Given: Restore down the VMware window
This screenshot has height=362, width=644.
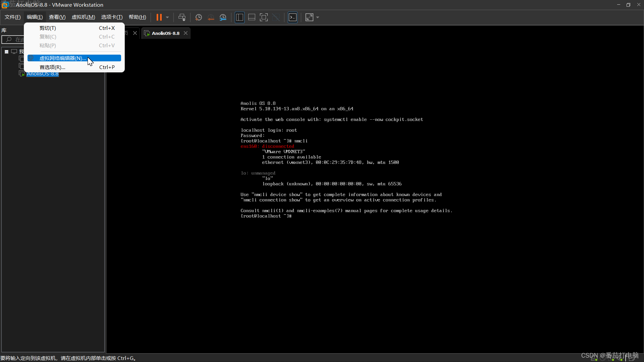Looking at the screenshot, I should click(628, 5).
